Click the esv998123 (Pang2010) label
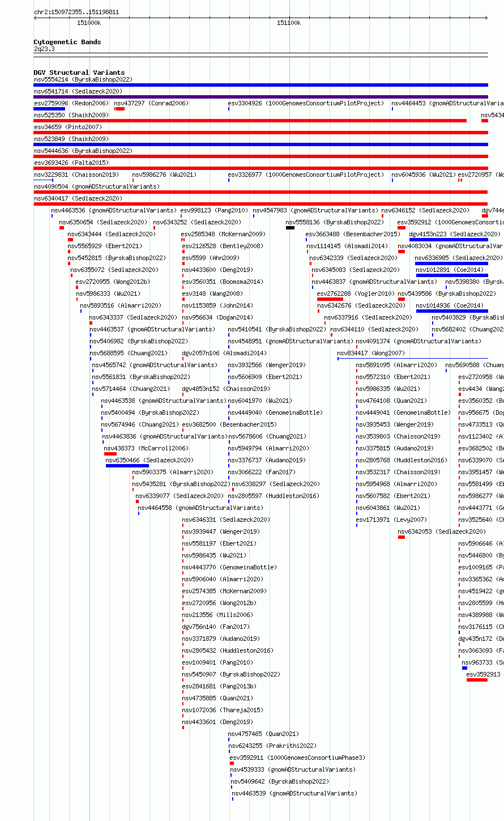The width and height of the screenshot is (504, 821). tap(215, 211)
